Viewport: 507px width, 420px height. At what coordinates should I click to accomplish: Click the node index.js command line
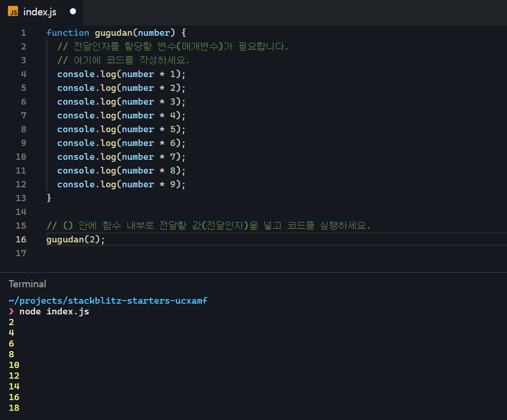(x=54, y=312)
